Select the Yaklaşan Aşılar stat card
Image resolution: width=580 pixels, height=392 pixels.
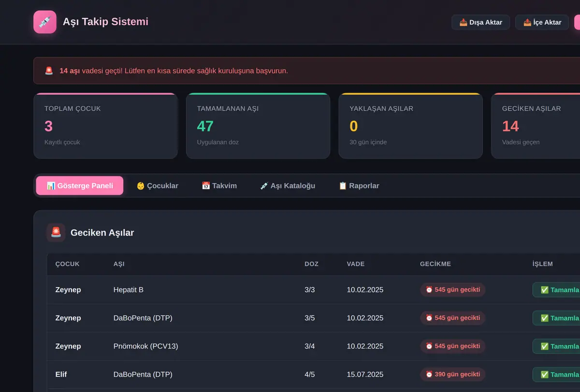pyautogui.click(x=411, y=126)
